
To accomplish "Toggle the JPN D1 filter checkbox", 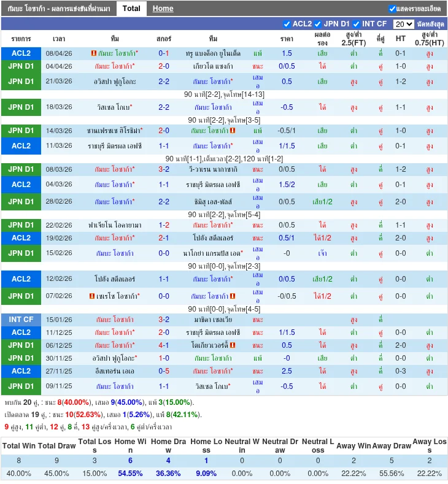I will point(318,25).
